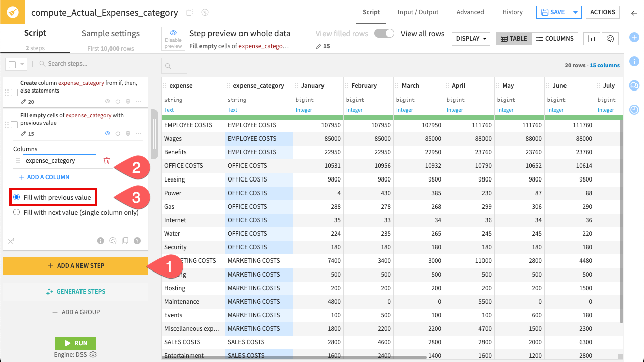Copy the step using copy icon
This screenshot has width=644, height=362.
pyautogui.click(x=125, y=241)
